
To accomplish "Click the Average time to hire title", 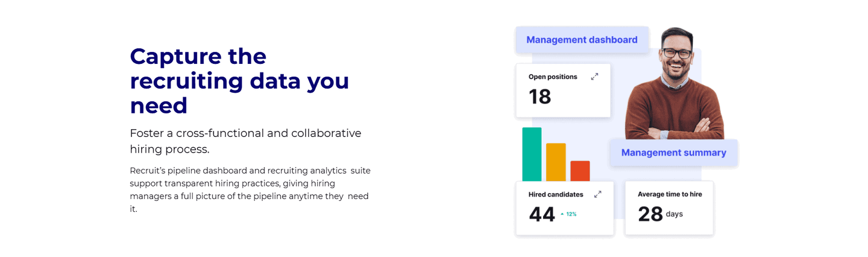I will tap(670, 194).
